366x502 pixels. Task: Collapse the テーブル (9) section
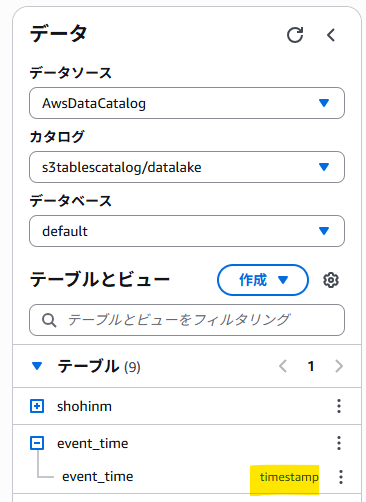(x=37, y=366)
